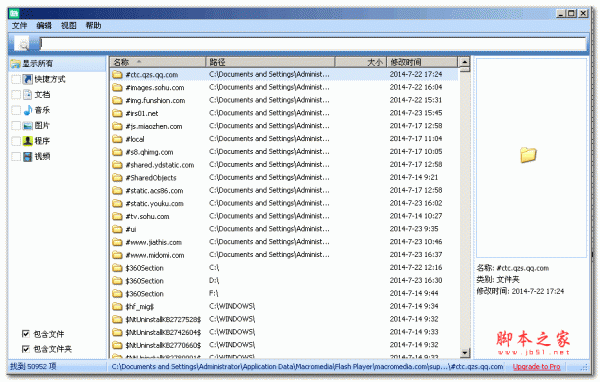
Task: Click the 图片 picture icon
Action: 28,126
